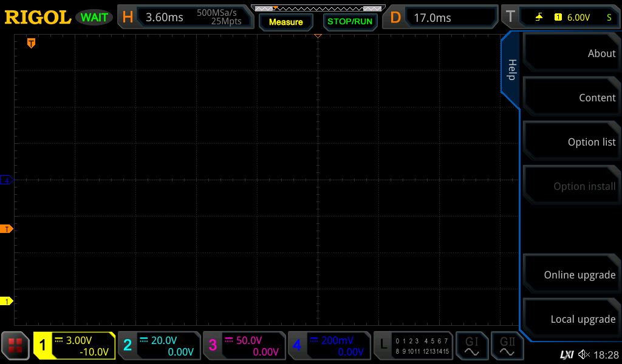Click the LXI network status icon
Image resolution: width=622 pixels, height=364 pixels.
[x=566, y=354]
